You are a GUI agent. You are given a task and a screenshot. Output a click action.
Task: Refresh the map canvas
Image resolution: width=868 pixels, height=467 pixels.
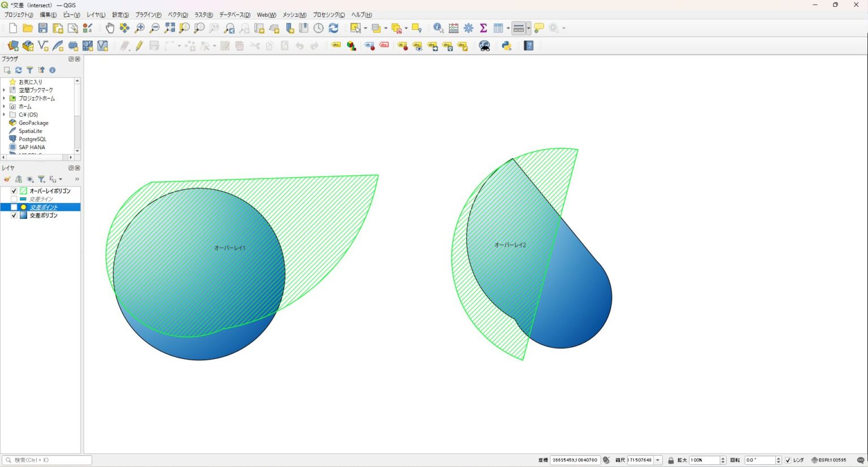333,28
